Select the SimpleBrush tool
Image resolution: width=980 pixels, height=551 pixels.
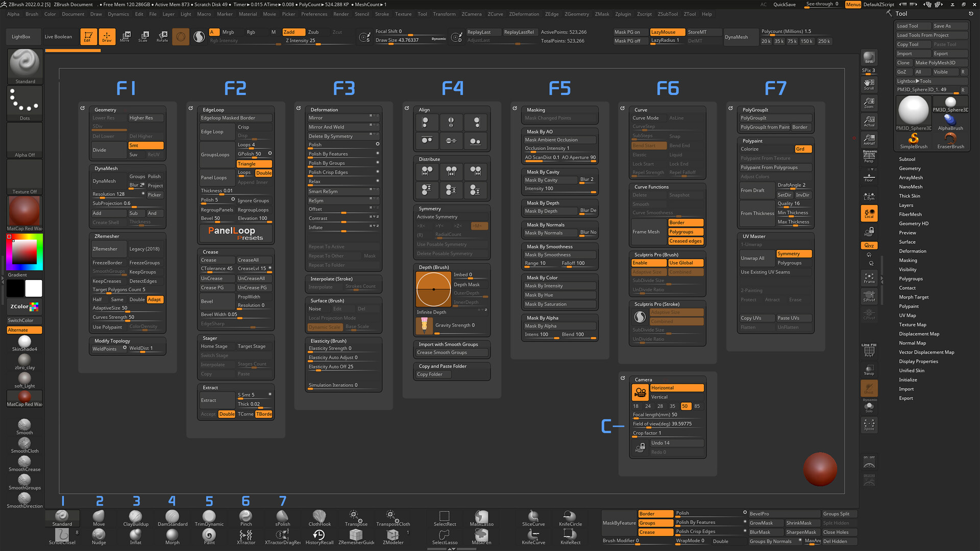913,139
